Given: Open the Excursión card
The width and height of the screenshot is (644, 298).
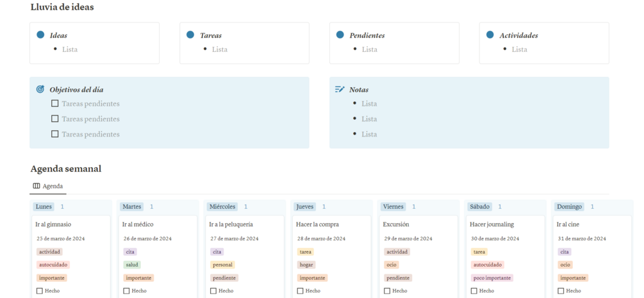Looking at the screenshot, I should coord(396,225).
